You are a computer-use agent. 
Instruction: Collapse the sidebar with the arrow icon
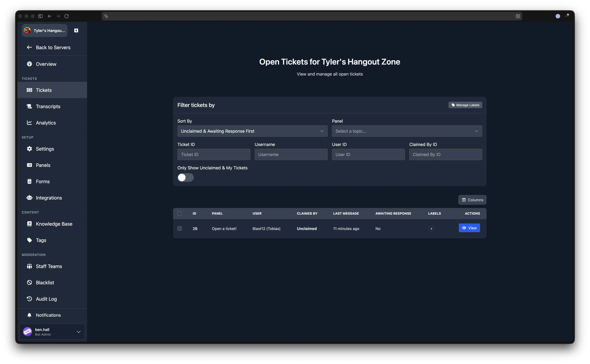[x=76, y=30]
